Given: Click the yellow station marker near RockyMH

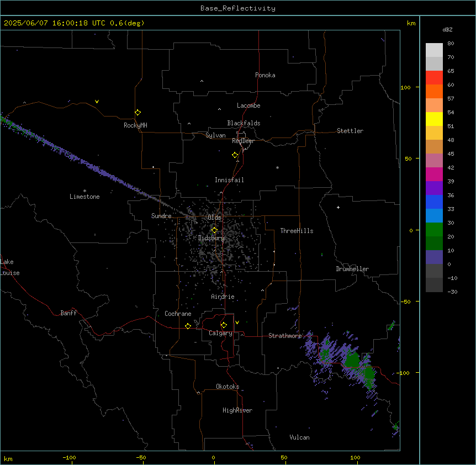Looking at the screenshot, I should coord(138,113).
